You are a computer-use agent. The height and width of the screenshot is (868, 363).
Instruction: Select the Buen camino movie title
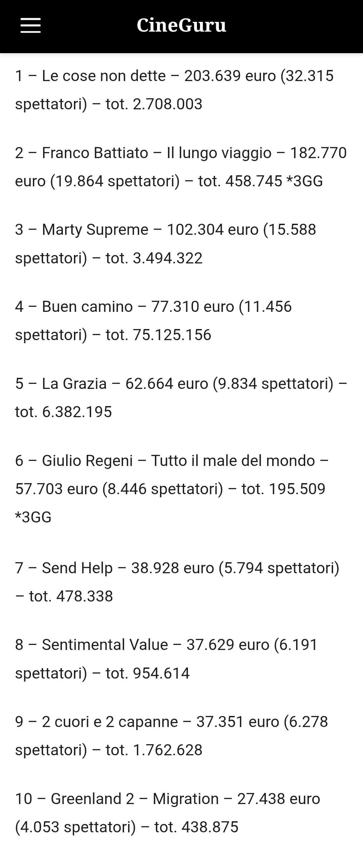click(87, 306)
